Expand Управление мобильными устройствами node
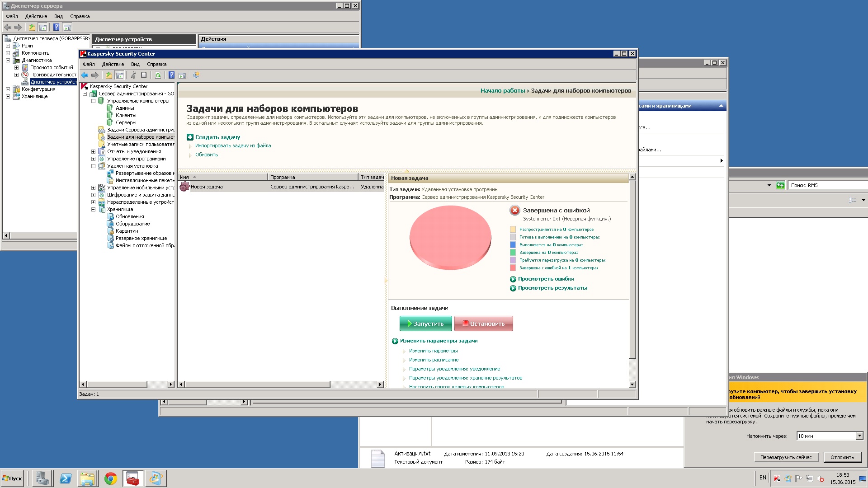Viewport: 868px width, 488px height. pyautogui.click(x=93, y=188)
